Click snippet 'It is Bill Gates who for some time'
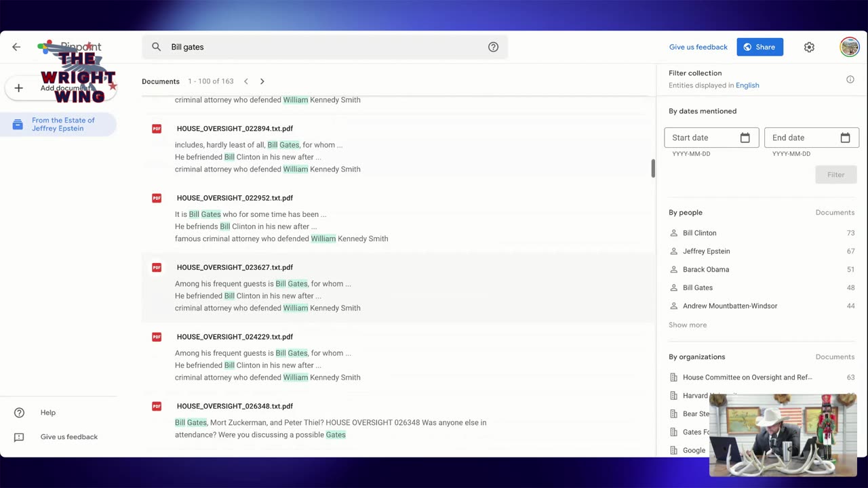The image size is (868, 488). click(x=250, y=214)
